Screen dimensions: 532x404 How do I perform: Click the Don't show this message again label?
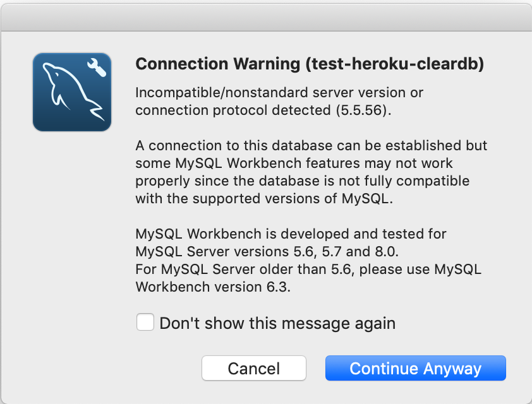point(277,323)
